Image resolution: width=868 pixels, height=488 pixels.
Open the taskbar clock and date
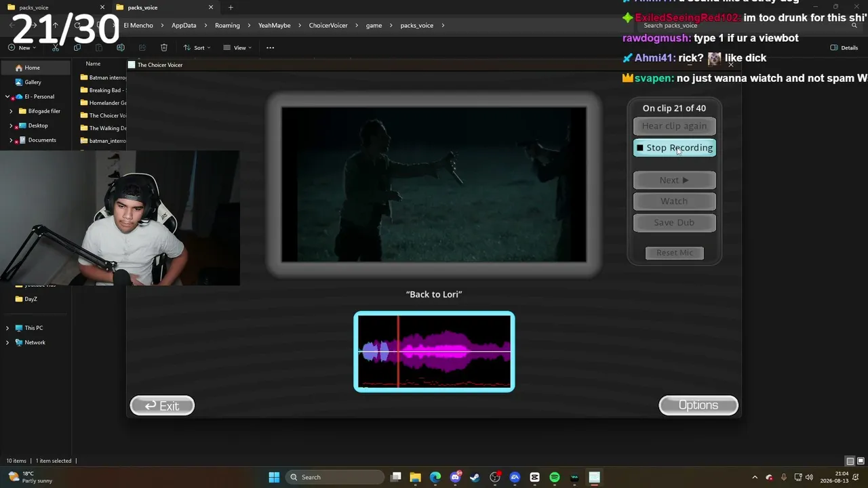point(834,477)
